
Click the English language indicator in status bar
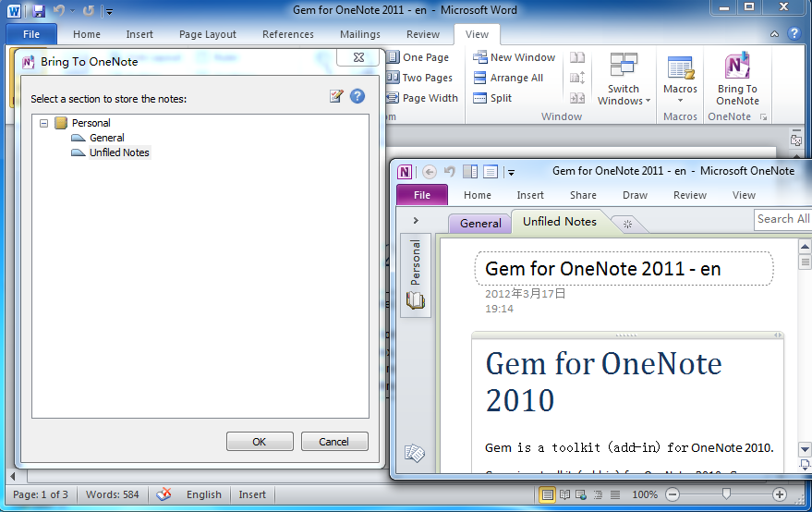pyautogui.click(x=204, y=494)
